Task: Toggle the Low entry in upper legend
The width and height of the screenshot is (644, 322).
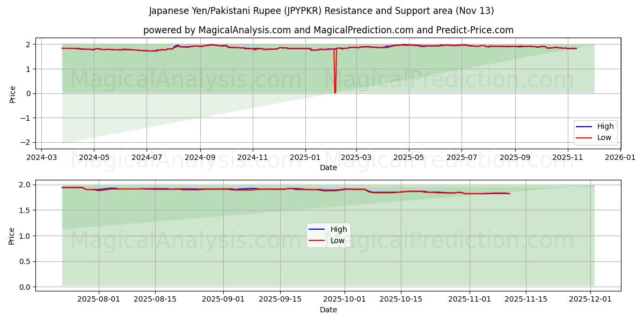Action: click(605, 137)
